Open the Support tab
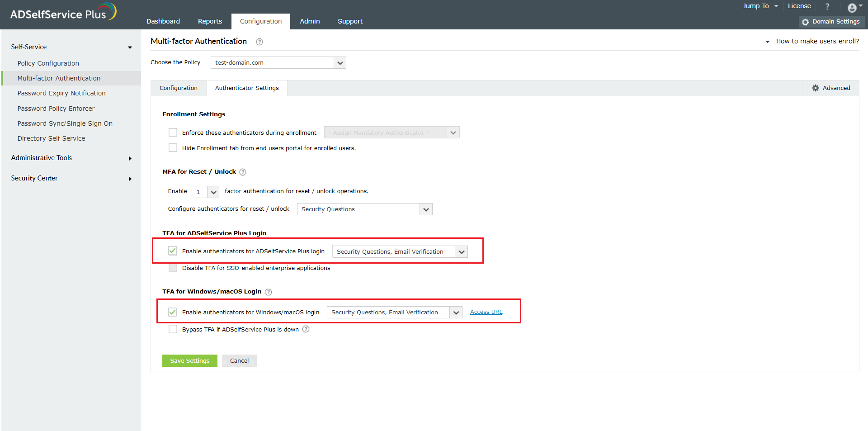 (x=350, y=21)
